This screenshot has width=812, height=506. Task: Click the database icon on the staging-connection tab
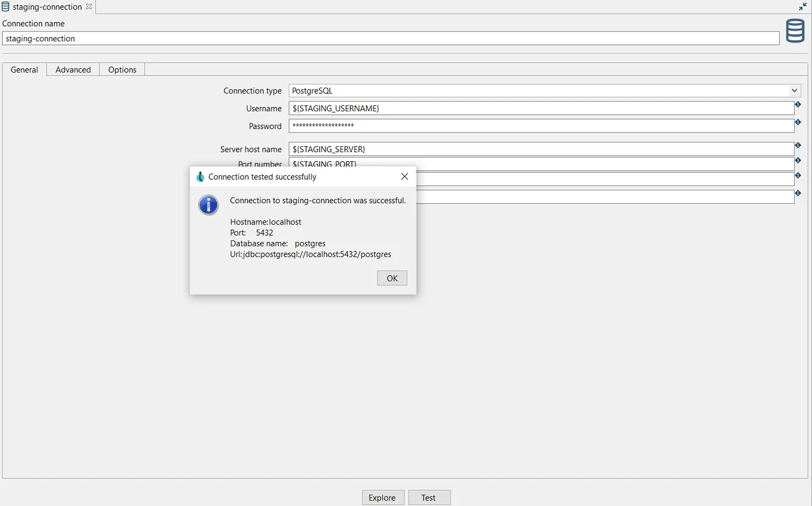click(x=5, y=6)
